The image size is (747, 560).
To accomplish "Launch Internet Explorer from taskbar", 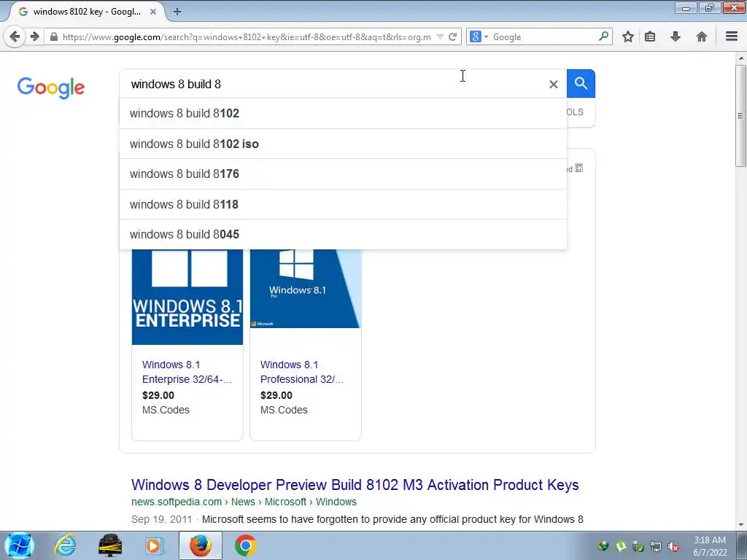I will [x=65, y=545].
